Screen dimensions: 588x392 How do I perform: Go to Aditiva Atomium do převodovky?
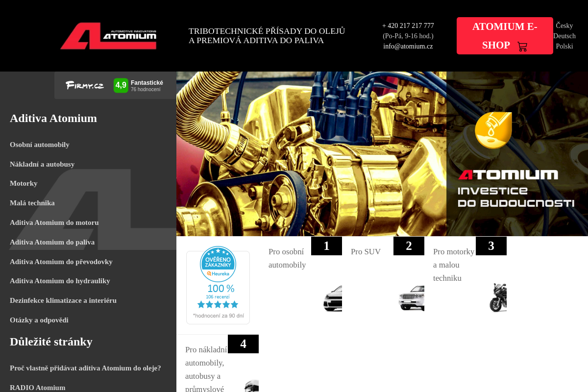click(61, 262)
